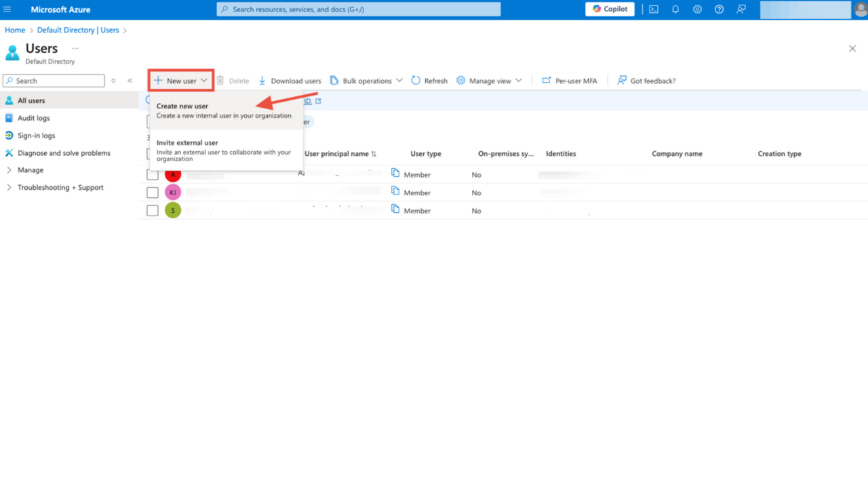The width and height of the screenshot is (868, 486).
Task: Copy the first user's principal name
Action: (x=395, y=174)
